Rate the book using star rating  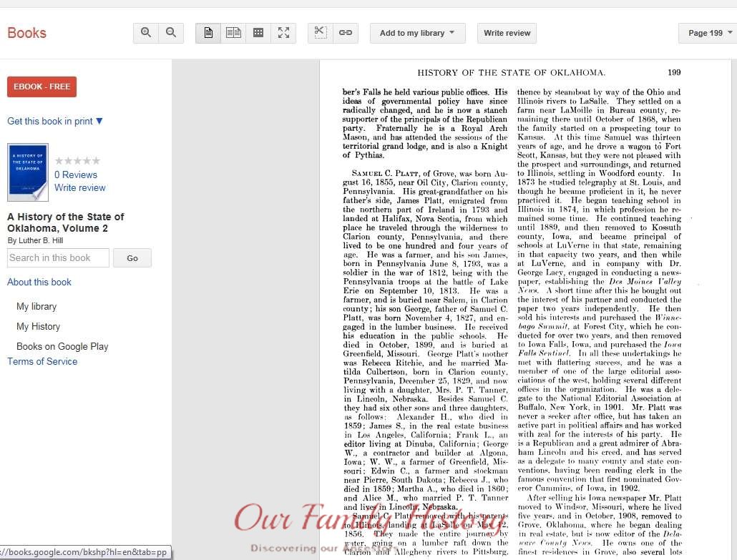[x=77, y=161]
